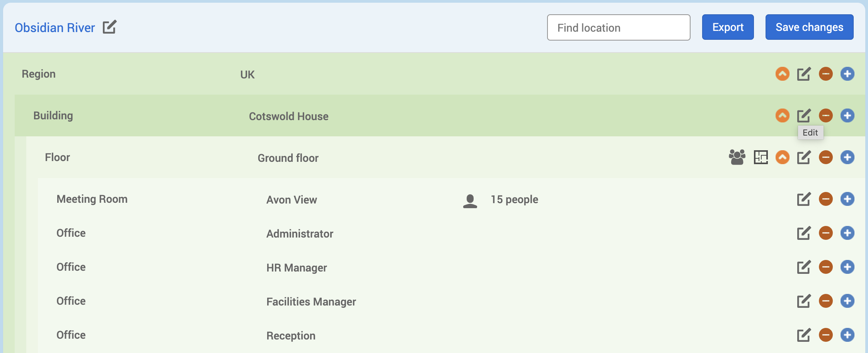Viewport: 868px width, 353px height.
Task: Select the Avon View meeting room row
Action: (292, 200)
